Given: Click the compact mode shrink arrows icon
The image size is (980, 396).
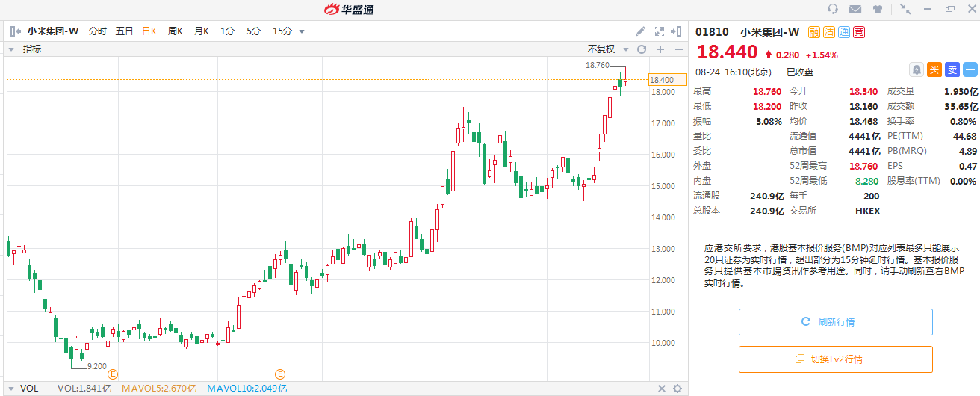Looking at the screenshot, I should pos(905,9).
